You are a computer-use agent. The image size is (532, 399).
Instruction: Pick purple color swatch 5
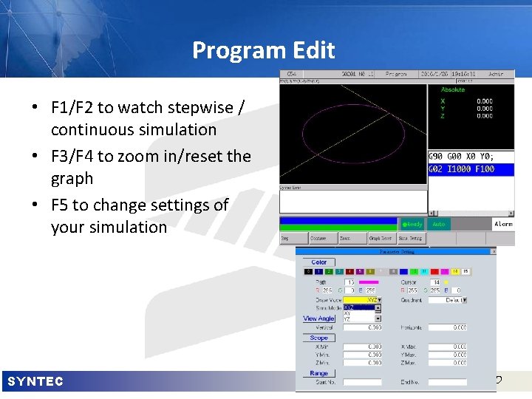point(360,272)
